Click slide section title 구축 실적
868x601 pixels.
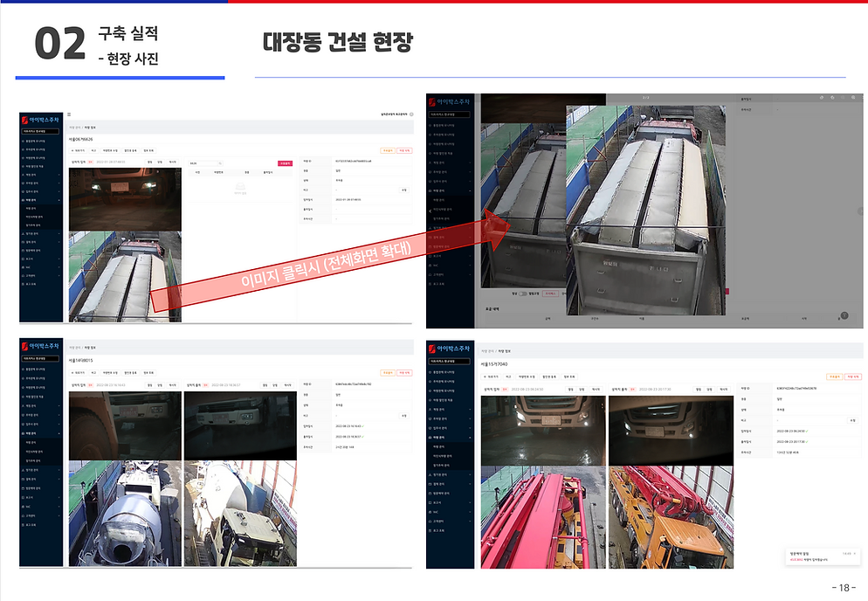click(128, 33)
